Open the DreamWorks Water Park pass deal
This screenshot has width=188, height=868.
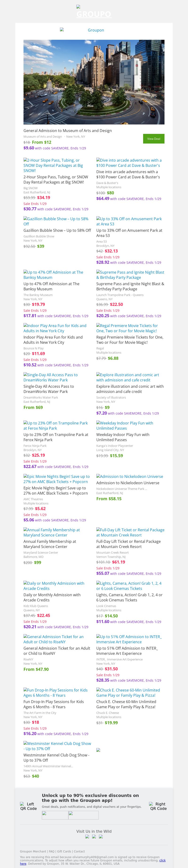pyautogui.click(x=51, y=377)
